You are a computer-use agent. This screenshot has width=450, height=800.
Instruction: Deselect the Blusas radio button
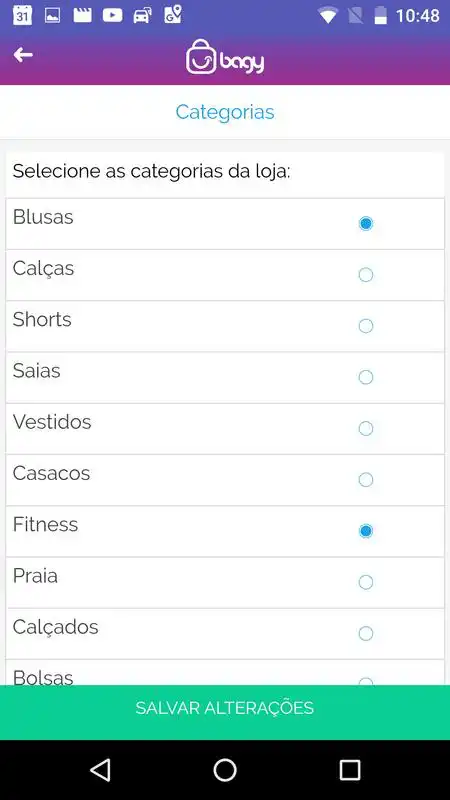click(366, 223)
